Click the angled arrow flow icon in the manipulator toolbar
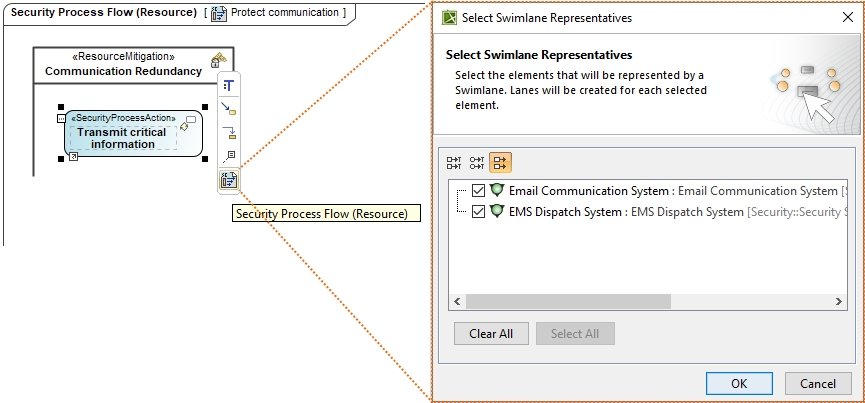This screenshot has height=403, width=865. click(229, 132)
